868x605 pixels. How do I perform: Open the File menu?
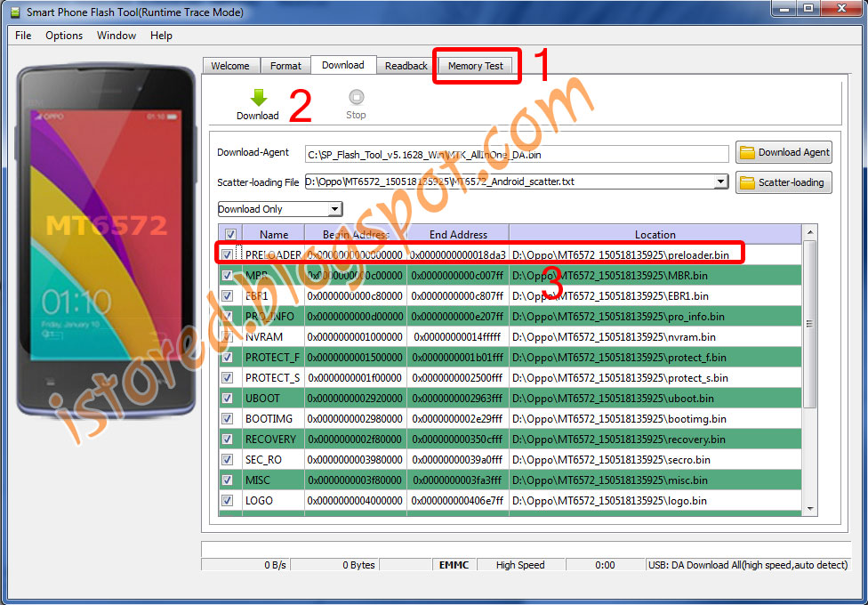point(23,36)
